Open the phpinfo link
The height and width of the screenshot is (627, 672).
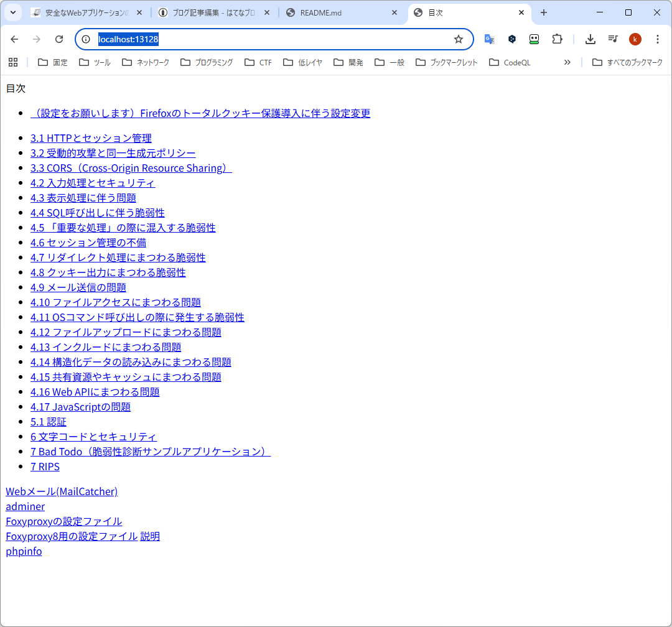coord(24,551)
